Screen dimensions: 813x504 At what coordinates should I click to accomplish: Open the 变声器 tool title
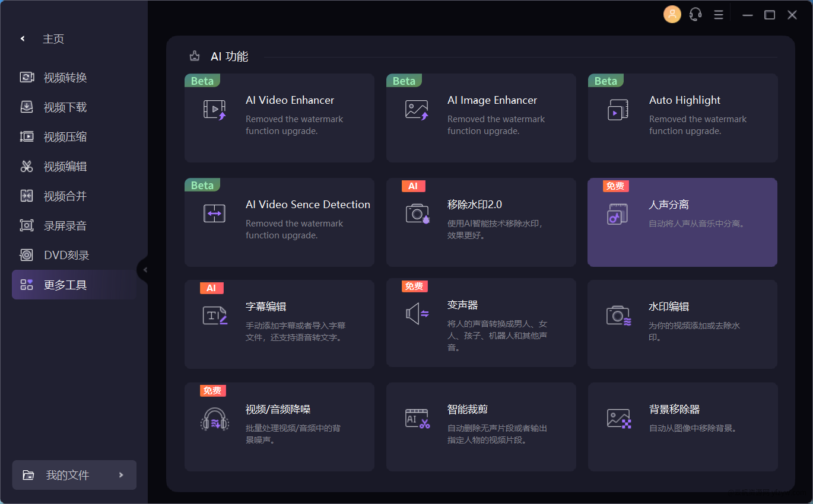pos(462,305)
